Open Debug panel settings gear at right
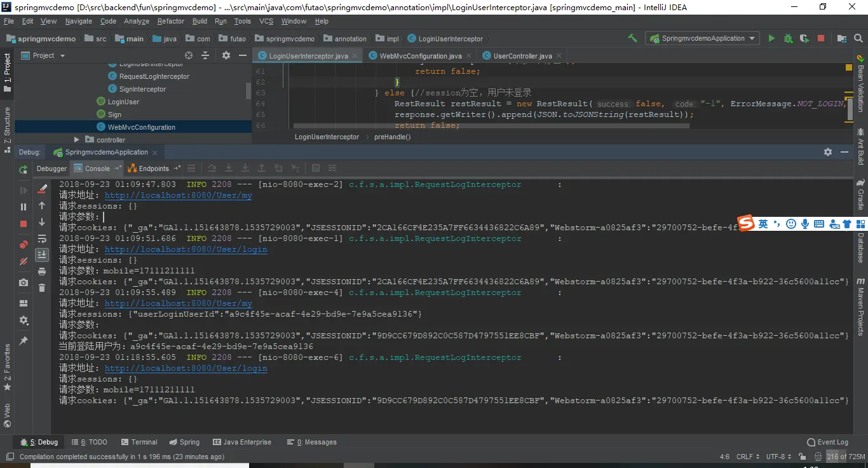Image resolution: width=868 pixels, height=468 pixels. 828,152
